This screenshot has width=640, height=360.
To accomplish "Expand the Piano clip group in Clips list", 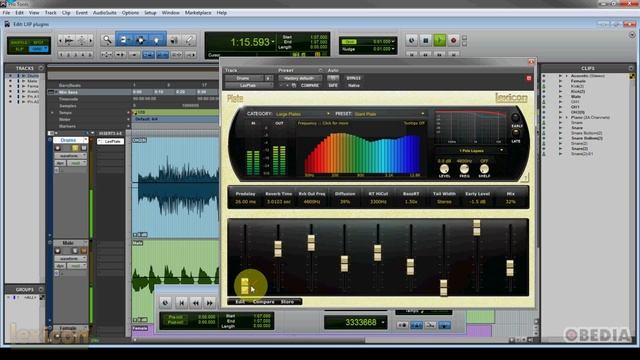I will (x=567, y=118).
